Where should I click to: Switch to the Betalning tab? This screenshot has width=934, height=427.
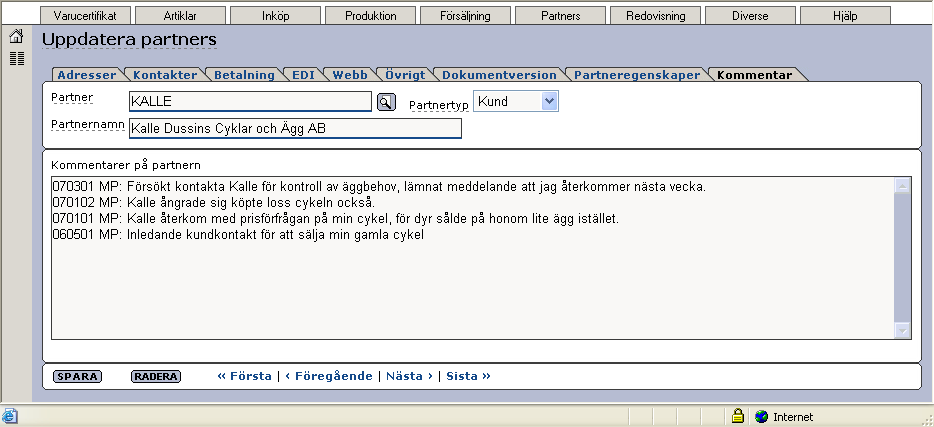[x=244, y=75]
